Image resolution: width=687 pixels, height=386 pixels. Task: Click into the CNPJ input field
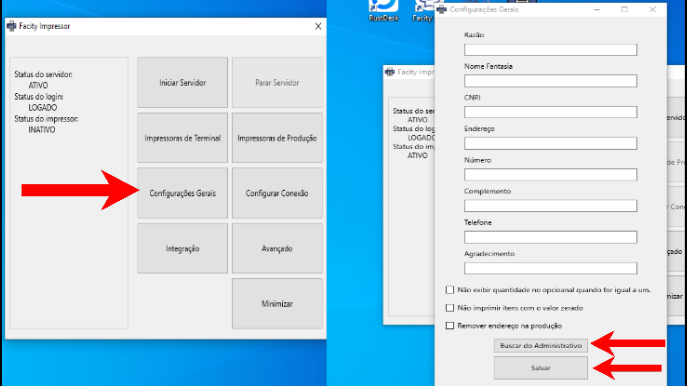[x=550, y=112]
